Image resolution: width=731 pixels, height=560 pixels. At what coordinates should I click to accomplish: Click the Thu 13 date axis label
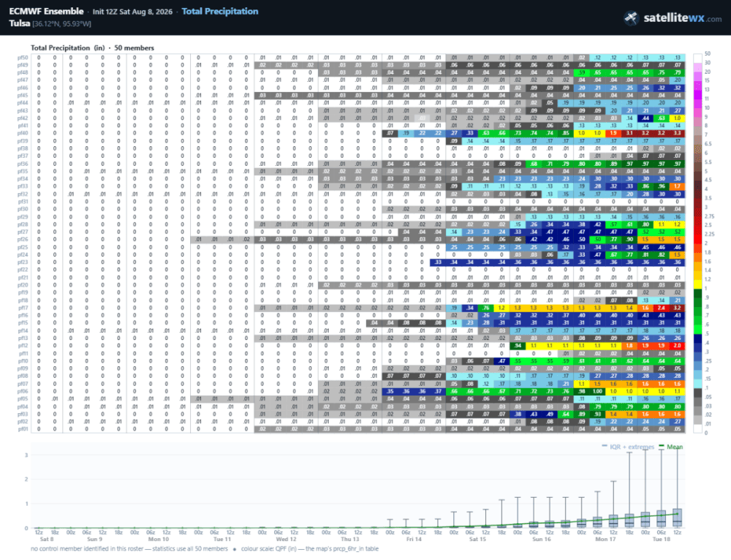349,539
